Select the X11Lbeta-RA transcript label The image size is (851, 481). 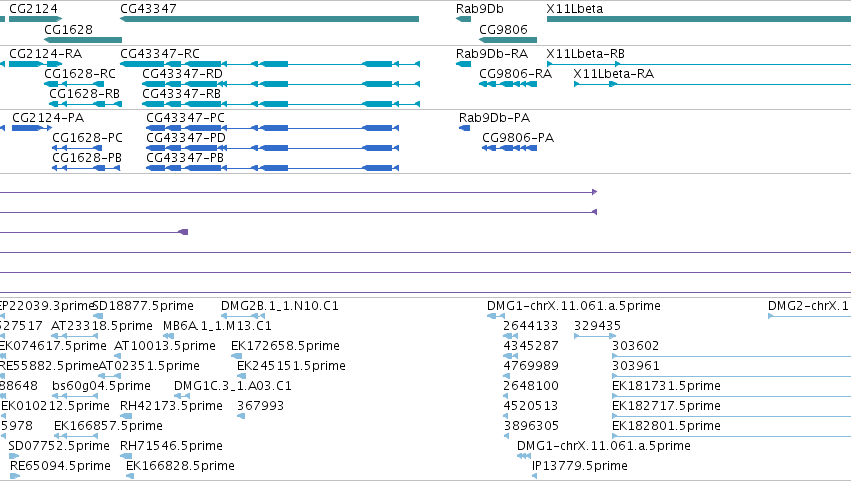point(614,74)
